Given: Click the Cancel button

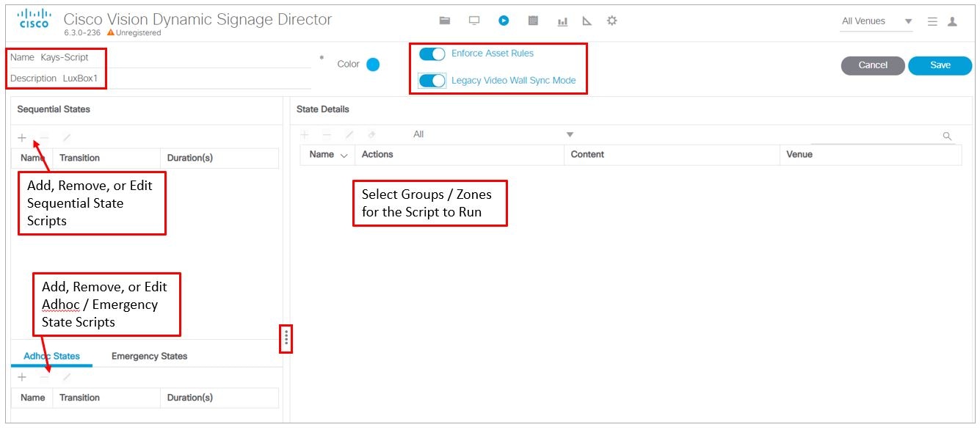Looking at the screenshot, I should 873,65.
